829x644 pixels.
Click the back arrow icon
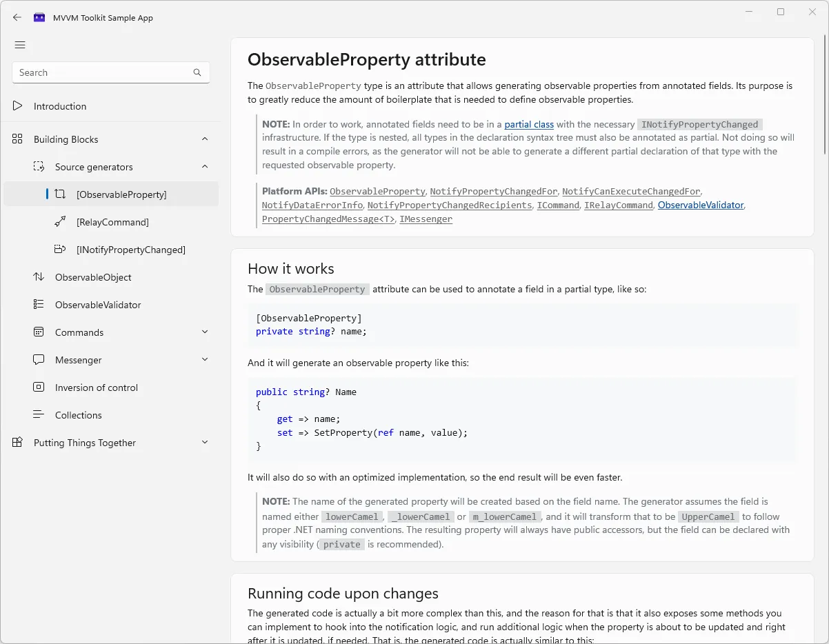coord(17,18)
